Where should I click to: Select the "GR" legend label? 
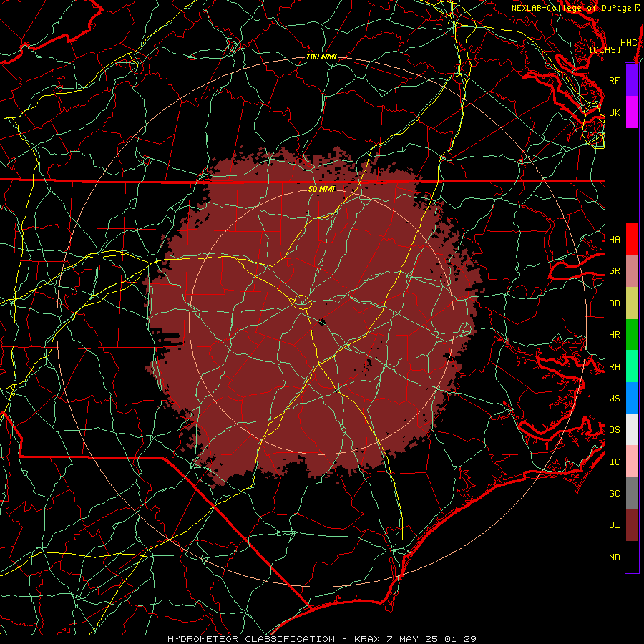615,271
